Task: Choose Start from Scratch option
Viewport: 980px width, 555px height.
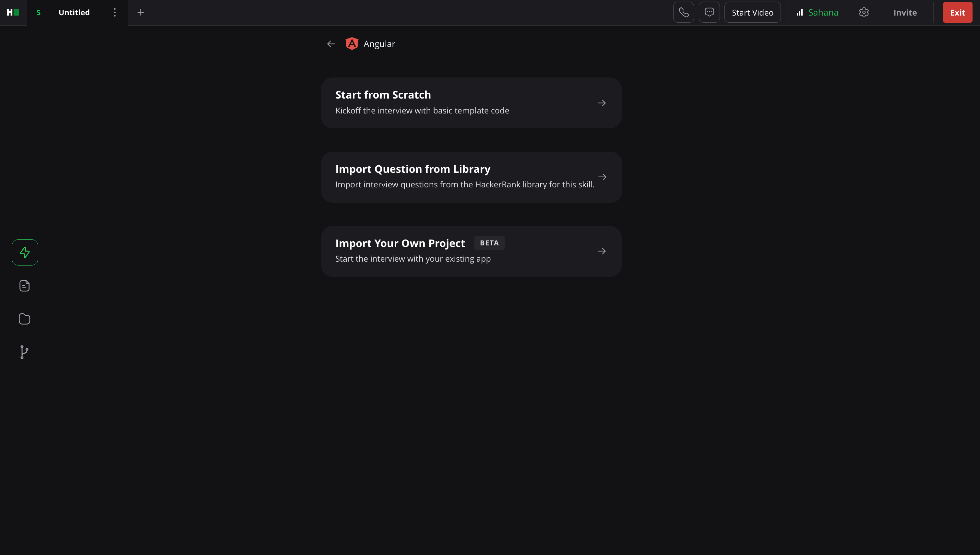Action: pyautogui.click(x=471, y=103)
